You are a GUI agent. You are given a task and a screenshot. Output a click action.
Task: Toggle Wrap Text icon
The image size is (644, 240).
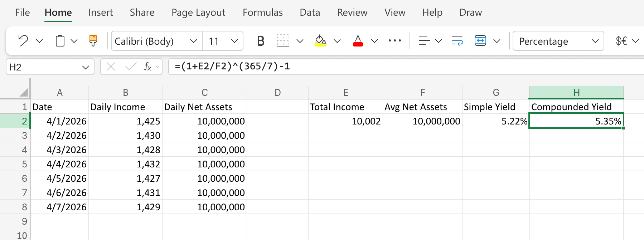click(x=457, y=41)
